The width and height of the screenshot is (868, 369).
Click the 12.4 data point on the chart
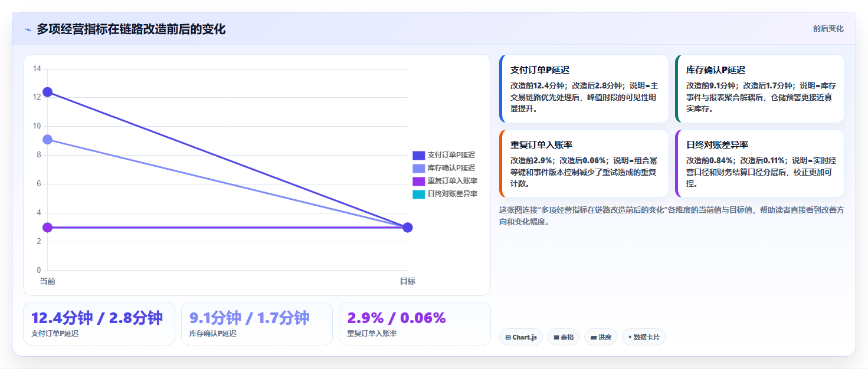[x=47, y=92]
